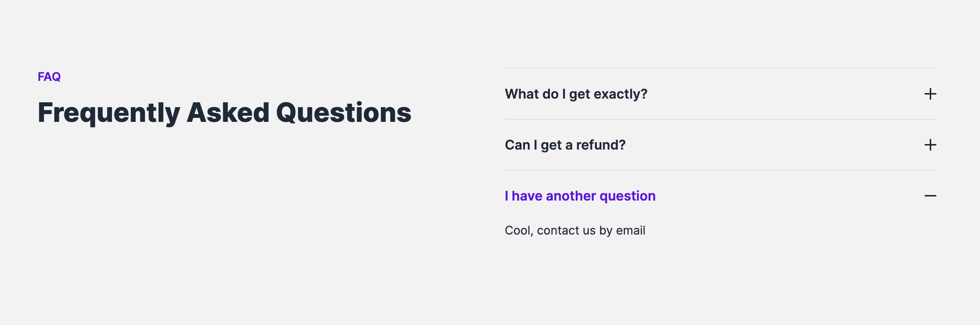This screenshot has height=325, width=980.
Task: Click the word "Questions" in the main heading
Action: 343,113
